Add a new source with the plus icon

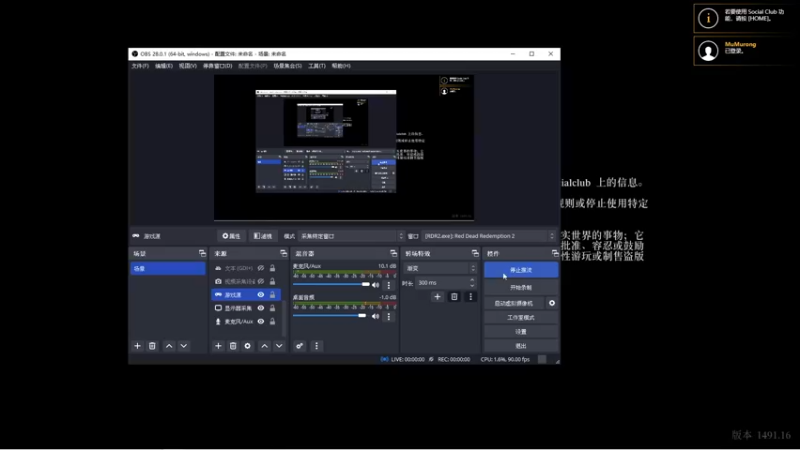coord(218,346)
